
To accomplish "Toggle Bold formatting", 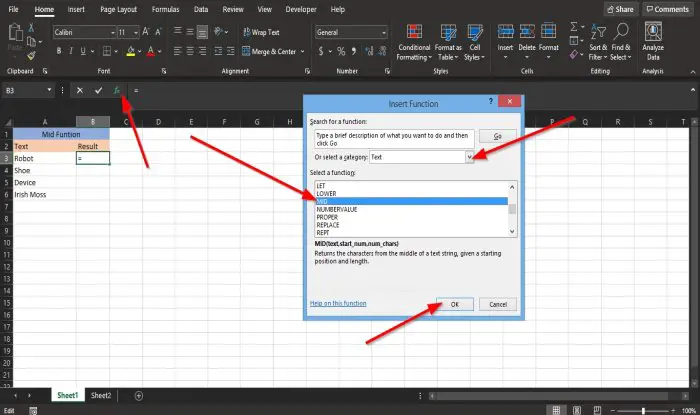I will tap(58, 51).
